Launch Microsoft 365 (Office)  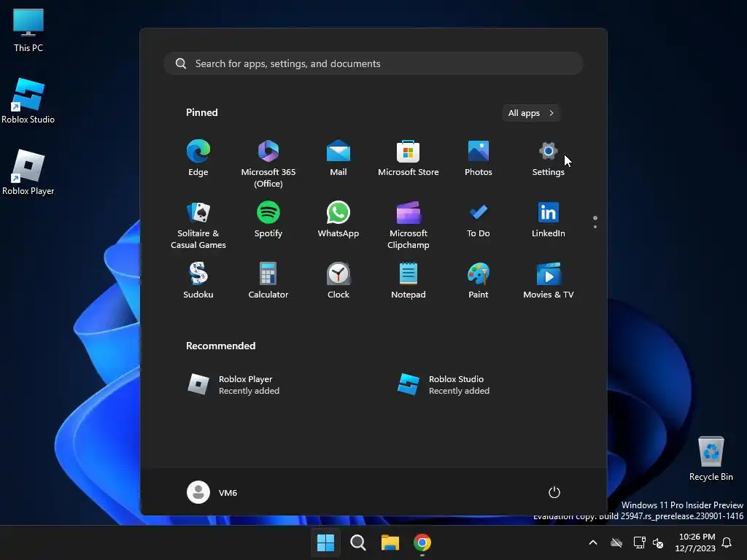268,164
